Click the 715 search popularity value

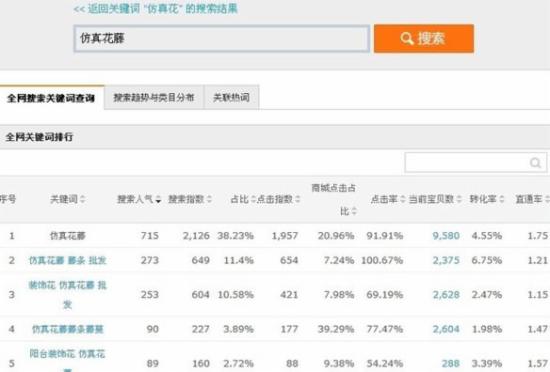pyautogui.click(x=150, y=236)
